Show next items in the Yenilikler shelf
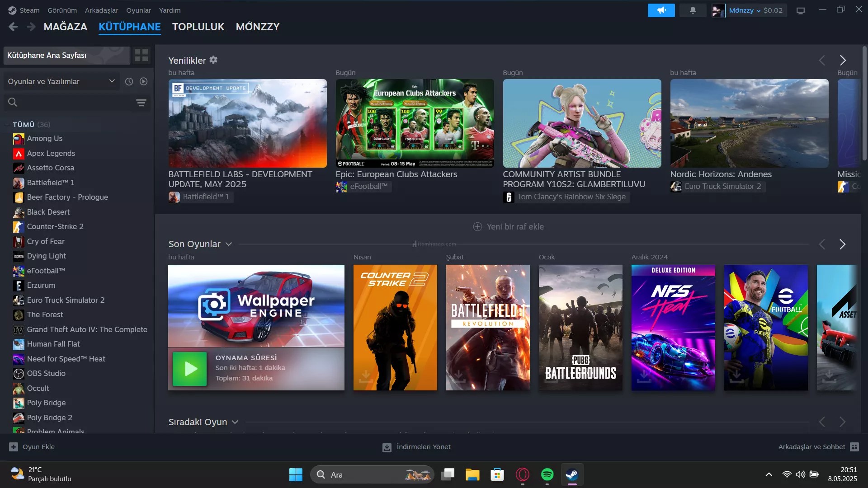The height and width of the screenshot is (488, 868). coord(843,60)
